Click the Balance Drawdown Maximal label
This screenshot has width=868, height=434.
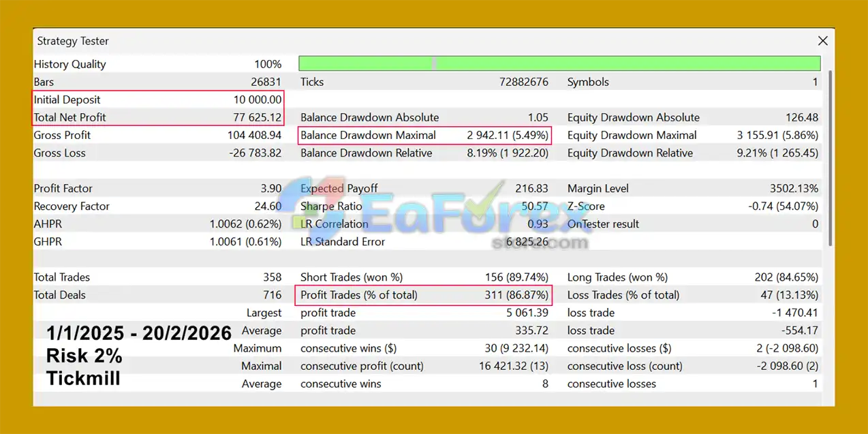coord(368,135)
